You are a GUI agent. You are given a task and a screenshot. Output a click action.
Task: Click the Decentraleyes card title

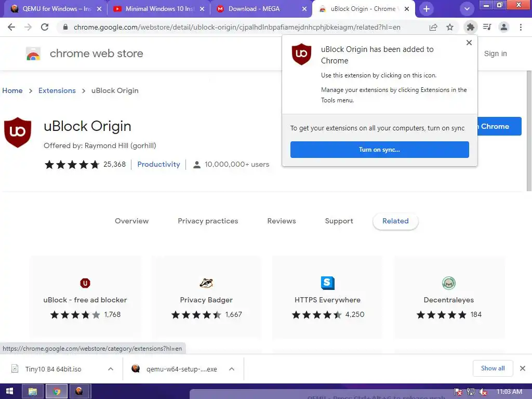tap(448, 300)
